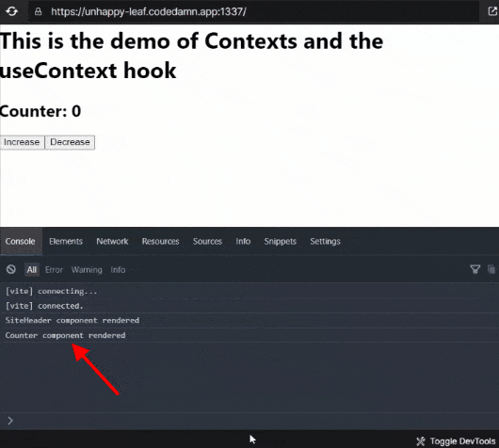Viewport: 499px width, 448px height.
Task: Filter console by Info level
Action: coord(118,270)
